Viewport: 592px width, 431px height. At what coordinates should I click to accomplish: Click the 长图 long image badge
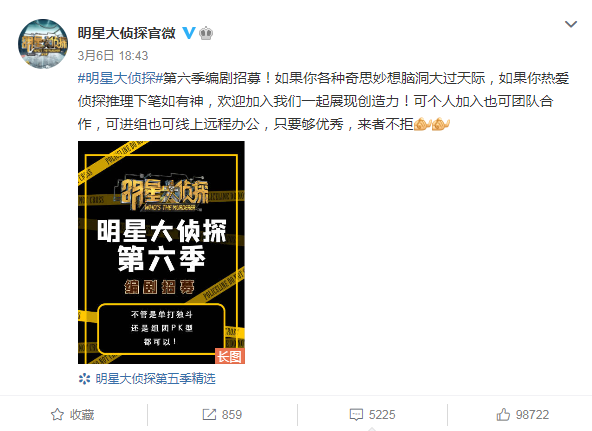(230, 356)
